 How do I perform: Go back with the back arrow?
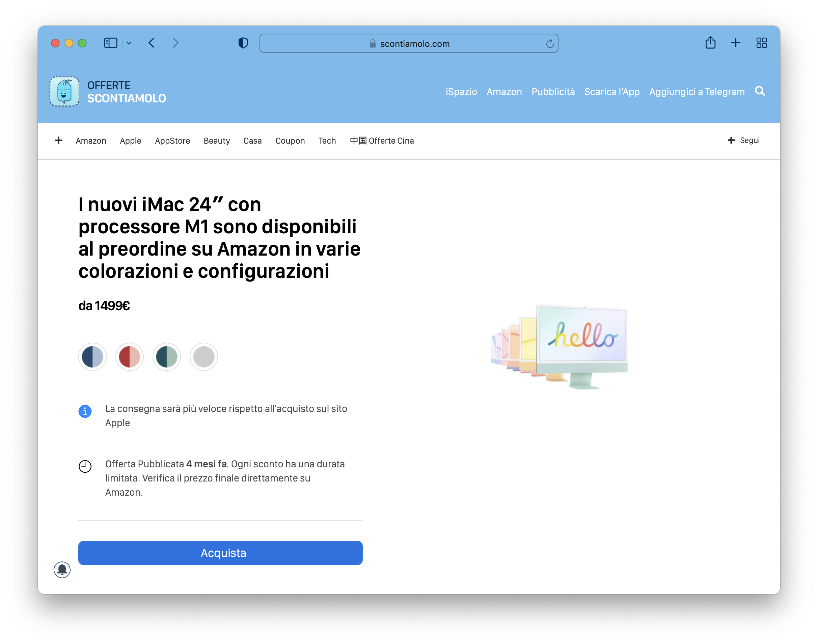[152, 43]
